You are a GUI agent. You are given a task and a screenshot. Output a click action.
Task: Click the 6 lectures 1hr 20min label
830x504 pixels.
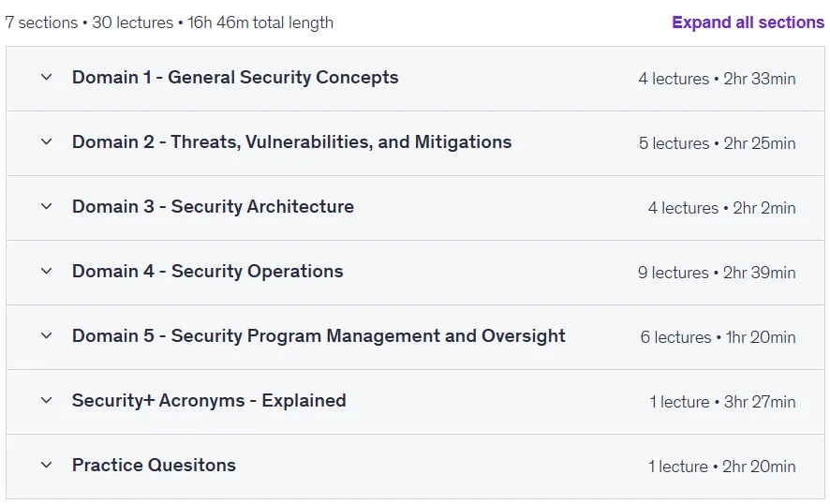click(x=718, y=337)
